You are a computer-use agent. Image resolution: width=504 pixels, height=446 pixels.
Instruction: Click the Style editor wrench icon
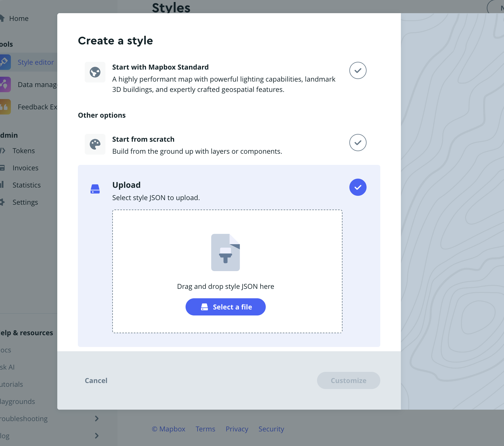pos(5,62)
